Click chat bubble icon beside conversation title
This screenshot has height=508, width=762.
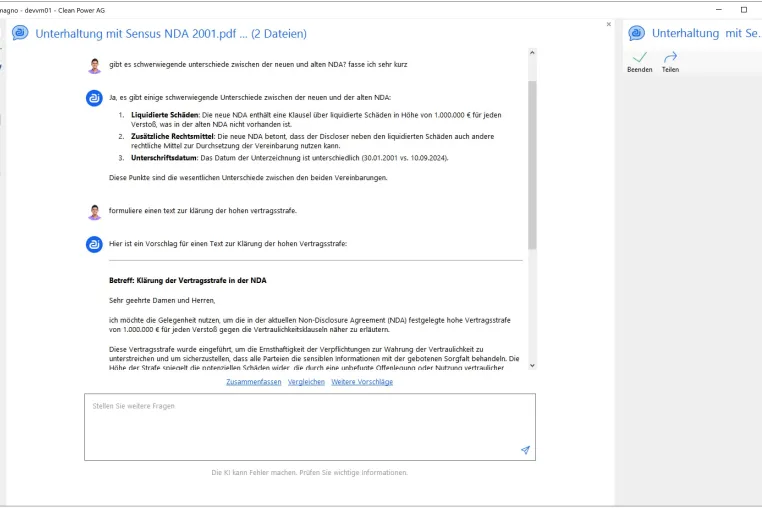tap(20, 33)
